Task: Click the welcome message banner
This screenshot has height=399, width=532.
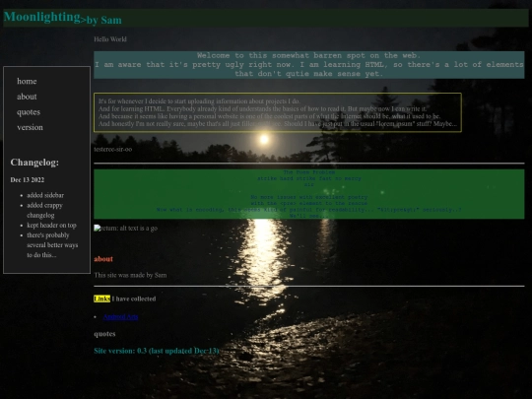Action: tap(308, 65)
